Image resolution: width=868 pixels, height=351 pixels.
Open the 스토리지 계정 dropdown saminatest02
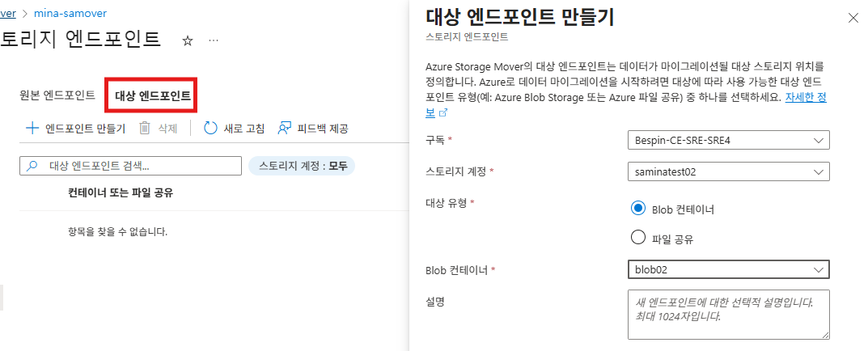pyautogui.click(x=729, y=171)
